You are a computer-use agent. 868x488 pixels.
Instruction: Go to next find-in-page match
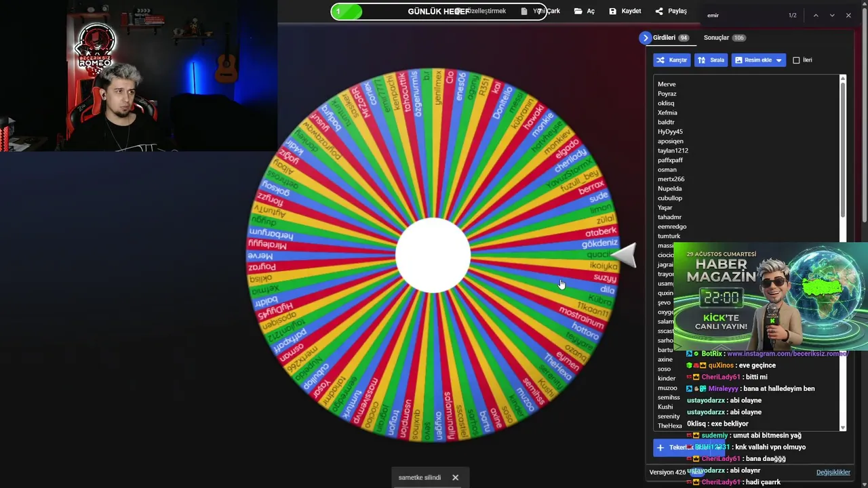(x=832, y=16)
